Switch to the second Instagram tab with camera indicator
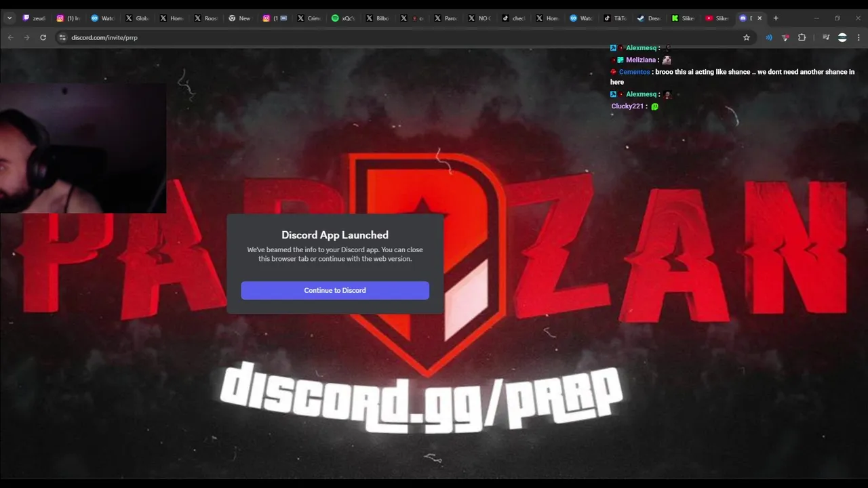 click(275, 18)
